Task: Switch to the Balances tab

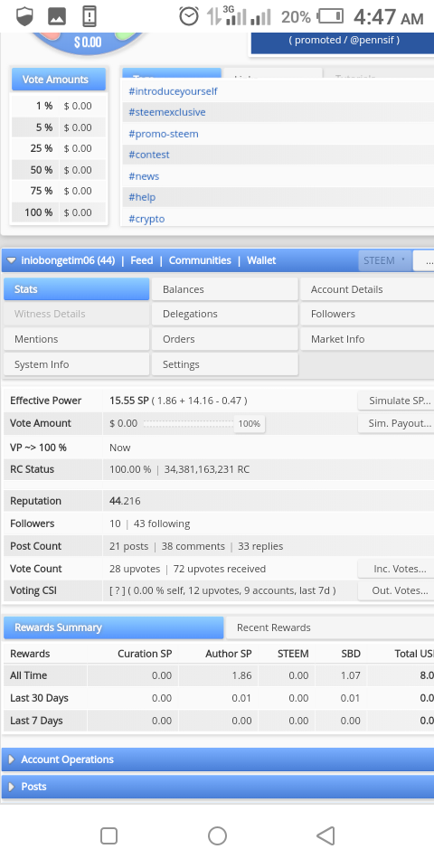Action: (224, 289)
